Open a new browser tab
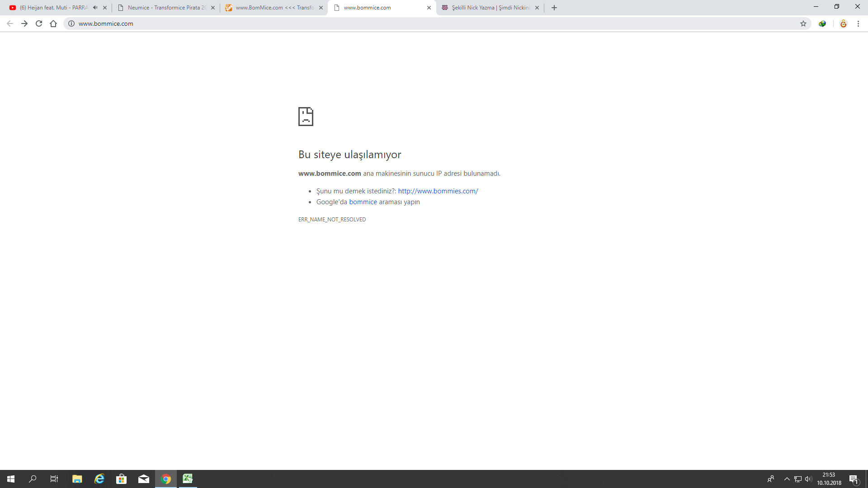This screenshot has height=488, width=868. point(554,8)
